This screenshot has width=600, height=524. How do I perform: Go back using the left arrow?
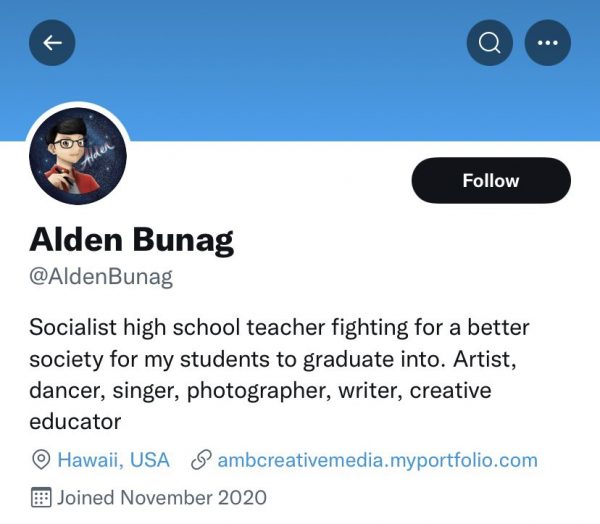52,43
